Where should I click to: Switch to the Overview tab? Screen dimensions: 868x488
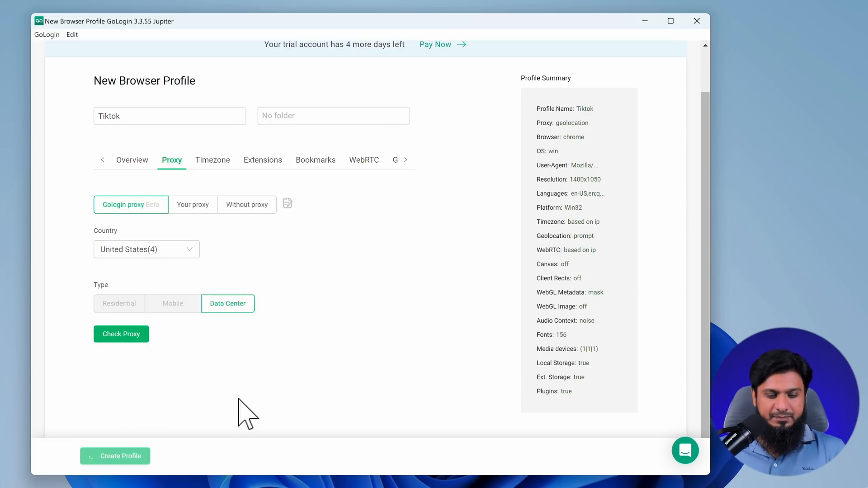coord(132,160)
